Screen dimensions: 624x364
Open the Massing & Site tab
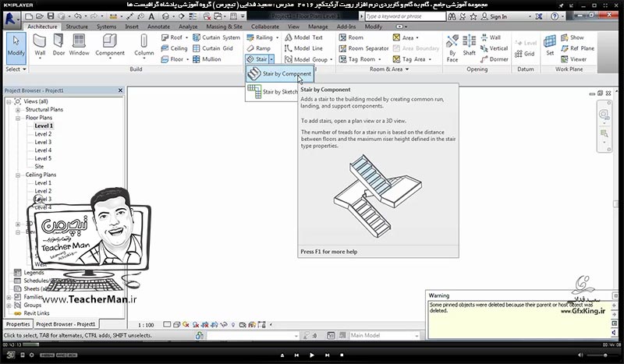(x=224, y=27)
